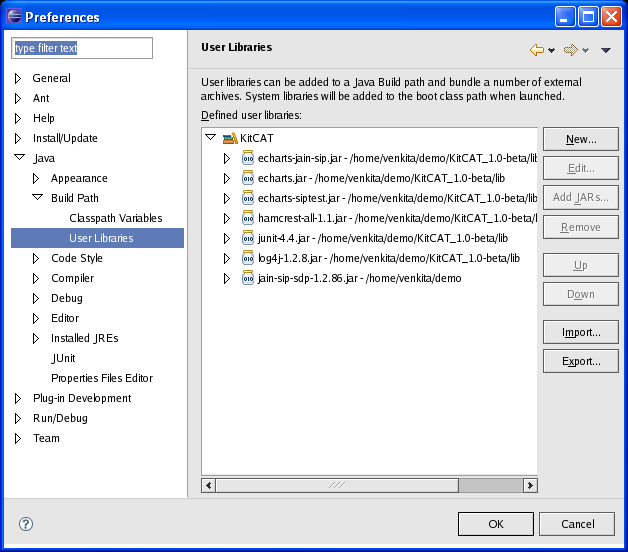This screenshot has height=552, width=628.
Task: Expand the jain-sip-sdp-1.2.86.jar entry
Action: (x=227, y=278)
